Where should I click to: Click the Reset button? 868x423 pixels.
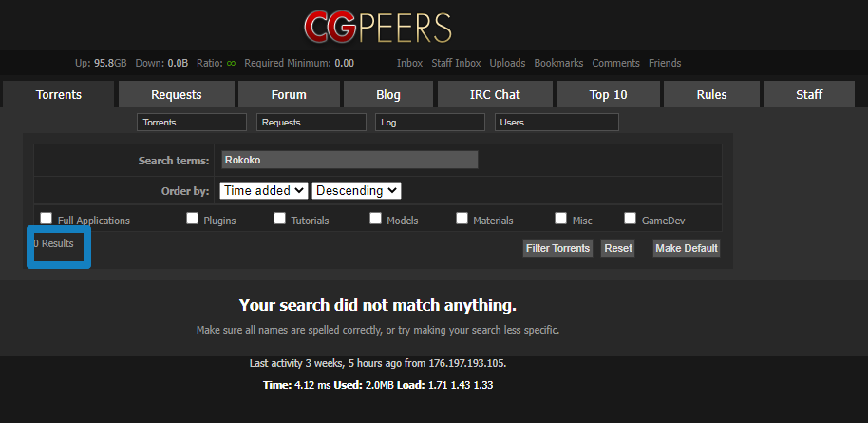(618, 248)
